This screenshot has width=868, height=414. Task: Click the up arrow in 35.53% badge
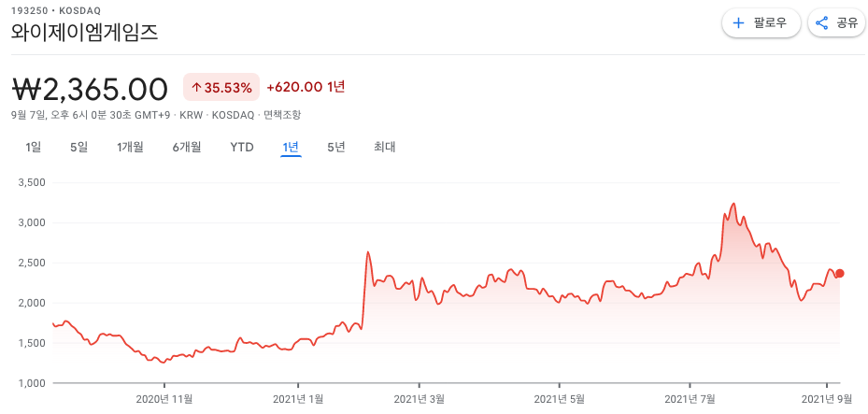point(195,88)
